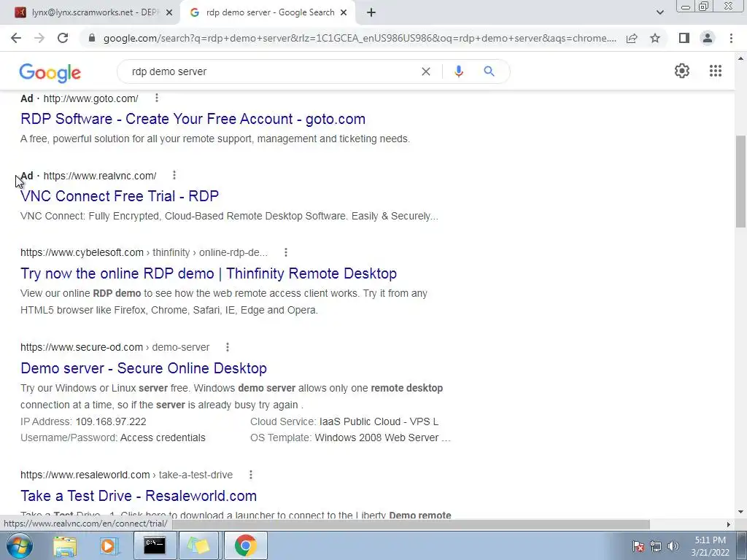Click the Google search input field
The width and height of the screenshot is (747, 560).
[271, 71]
